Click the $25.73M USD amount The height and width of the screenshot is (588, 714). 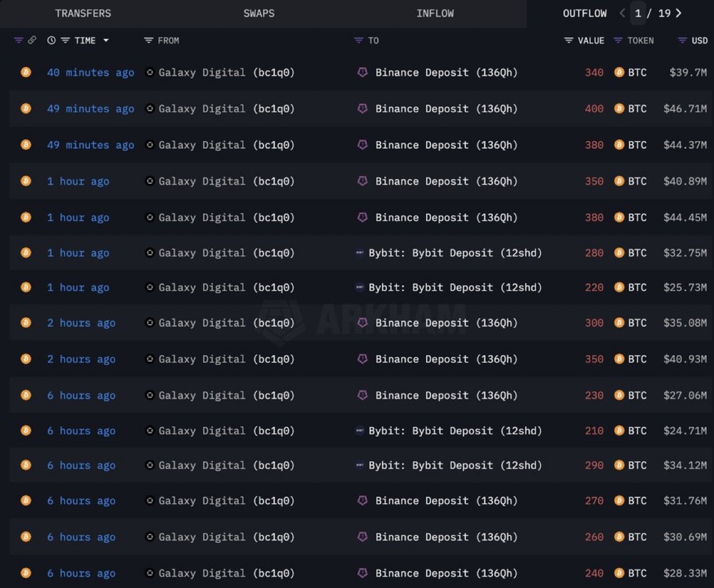pos(685,288)
